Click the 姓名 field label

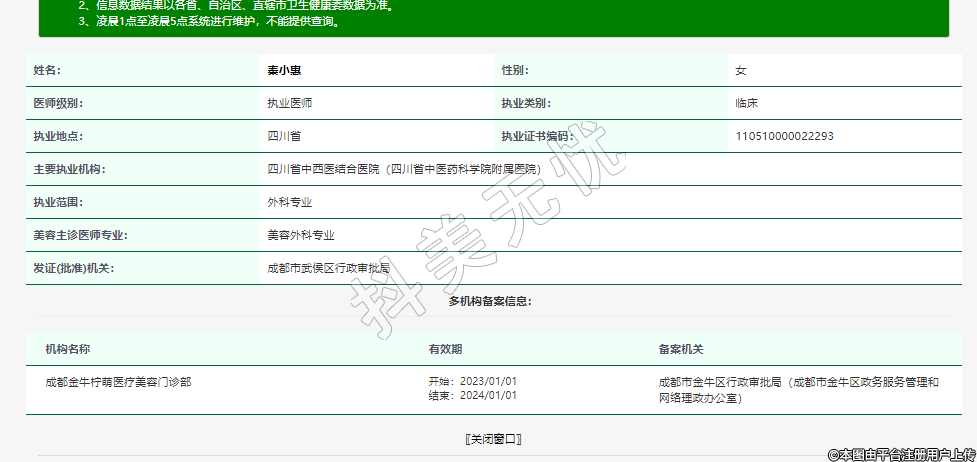click(47, 71)
